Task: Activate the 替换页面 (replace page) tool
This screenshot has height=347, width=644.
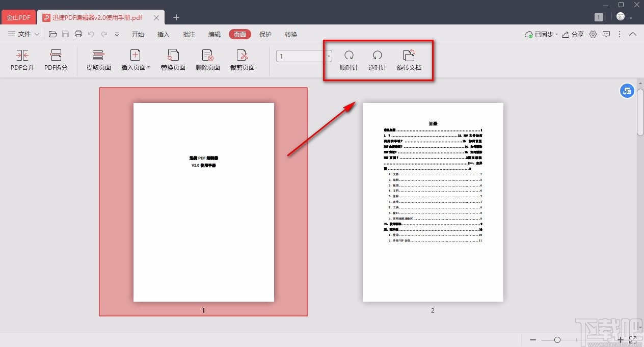Action: point(173,60)
